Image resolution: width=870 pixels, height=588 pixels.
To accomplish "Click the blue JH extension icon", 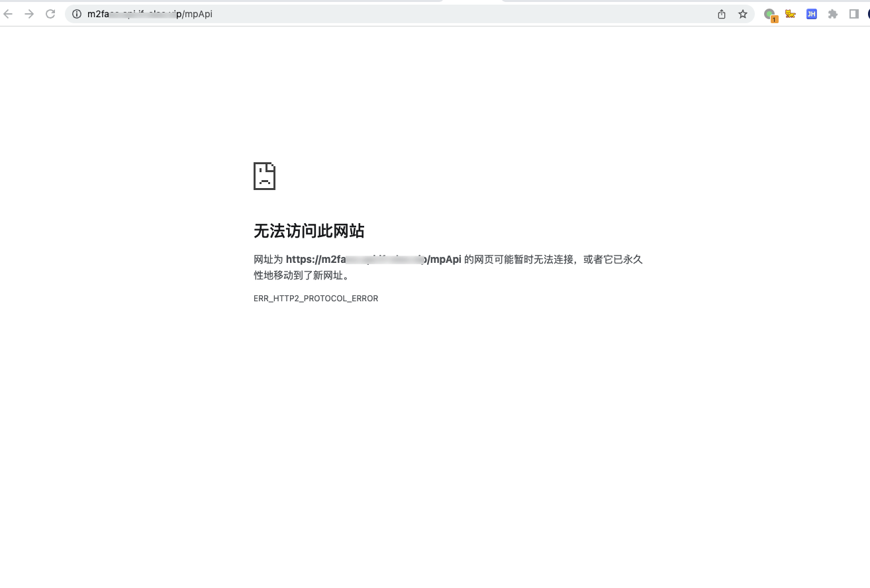I will pyautogui.click(x=811, y=14).
